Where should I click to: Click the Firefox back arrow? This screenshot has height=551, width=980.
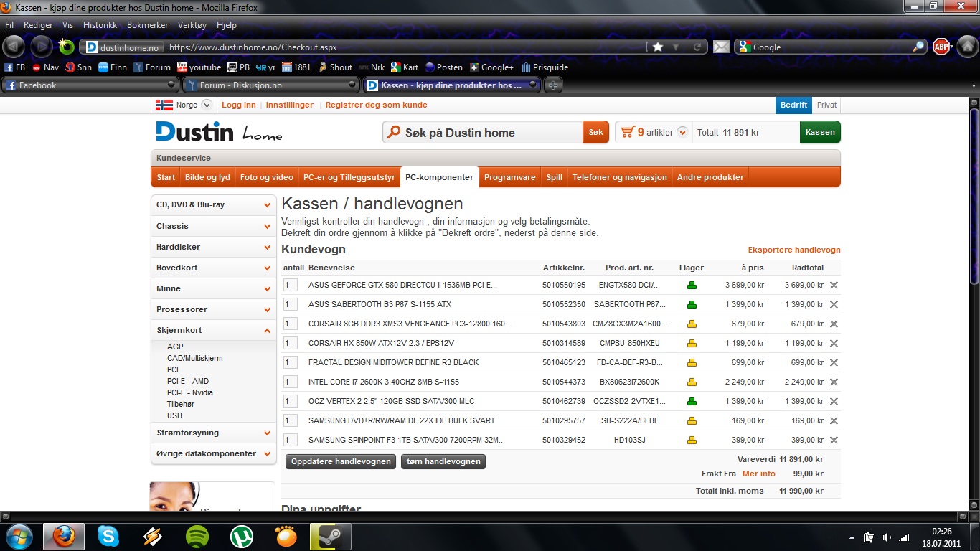(14, 47)
